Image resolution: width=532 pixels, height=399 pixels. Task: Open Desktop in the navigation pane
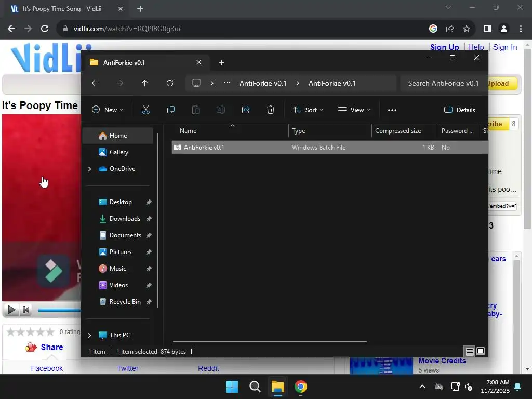pos(118,202)
